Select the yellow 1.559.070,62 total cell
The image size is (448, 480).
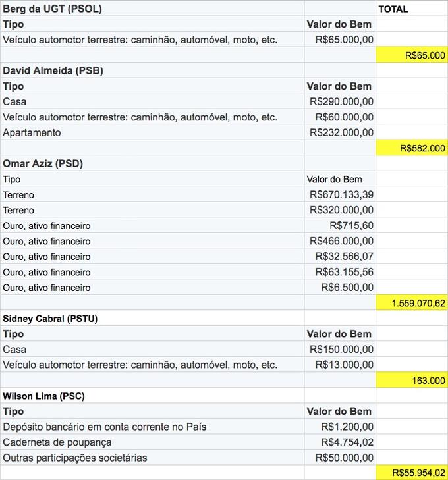pyautogui.click(x=411, y=303)
